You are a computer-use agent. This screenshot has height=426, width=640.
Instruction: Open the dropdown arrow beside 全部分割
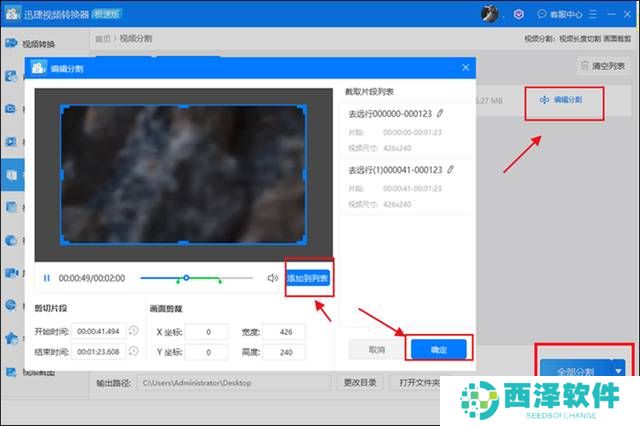618,371
